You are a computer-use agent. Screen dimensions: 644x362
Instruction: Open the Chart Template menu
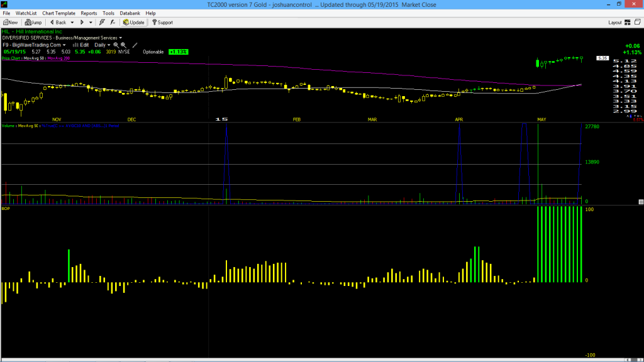pos(58,13)
